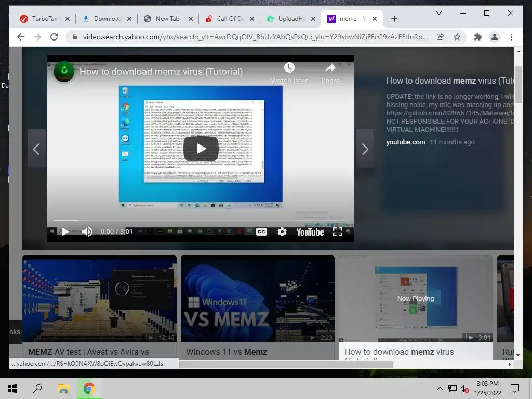Close the memz tab

coord(374,19)
